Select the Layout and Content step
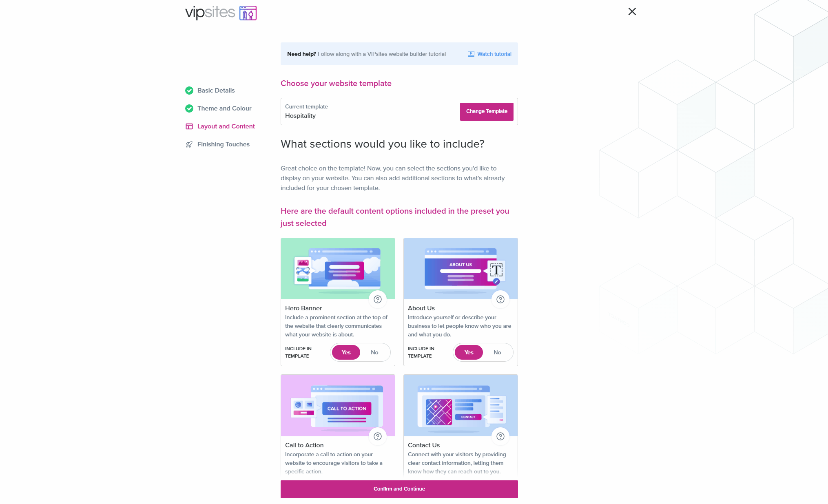 (226, 126)
